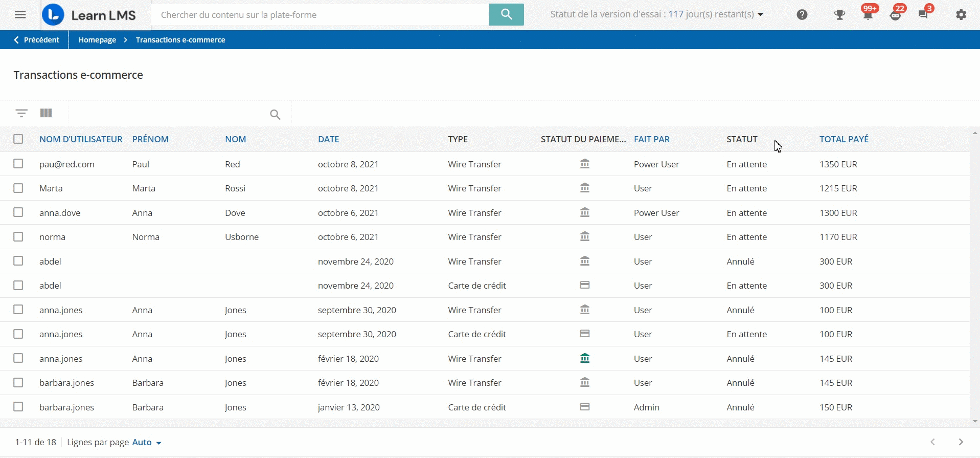Click the table scrollbar up arrow
Screen dimensions: 980x458
pos(975,133)
